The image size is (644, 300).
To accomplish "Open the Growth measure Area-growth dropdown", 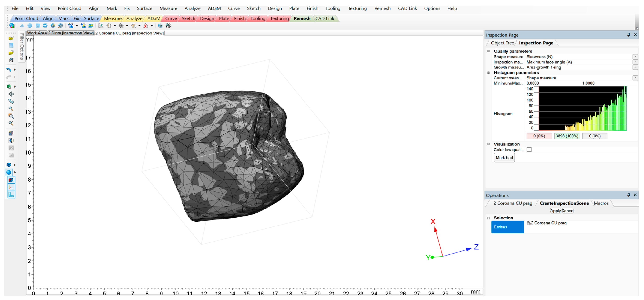I will pyautogui.click(x=635, y=67).
